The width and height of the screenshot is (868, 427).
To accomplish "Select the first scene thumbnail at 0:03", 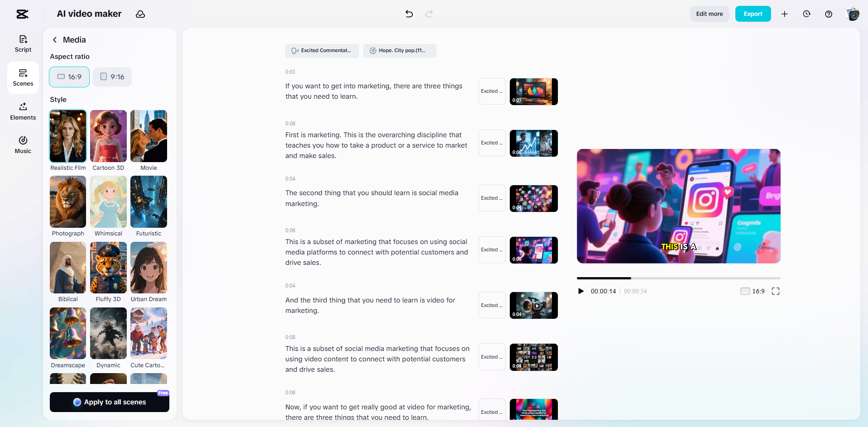I will [534, 91].
